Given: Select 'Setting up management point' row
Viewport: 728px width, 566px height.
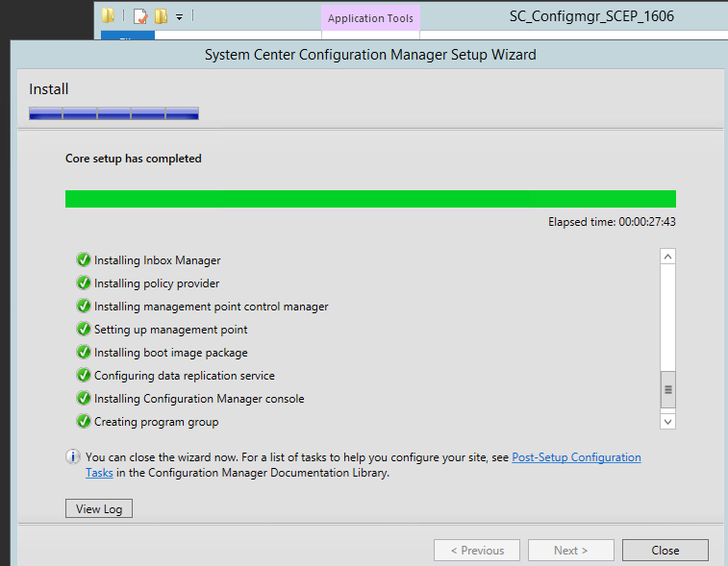Looking at the screenshot, I should (x=171, y=330).
